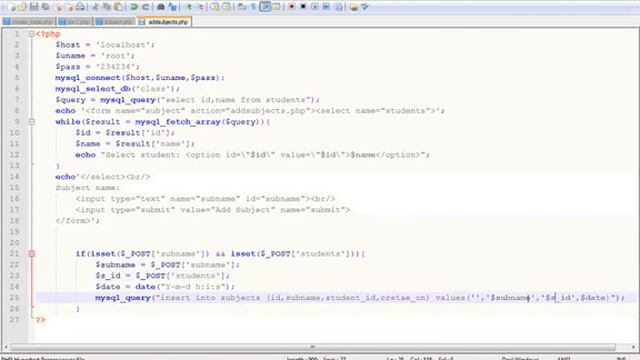The height and width of the screenshot is (360, 640).
Task: Click the $id = $result['id'] line
Action: [x=125, y=133]
